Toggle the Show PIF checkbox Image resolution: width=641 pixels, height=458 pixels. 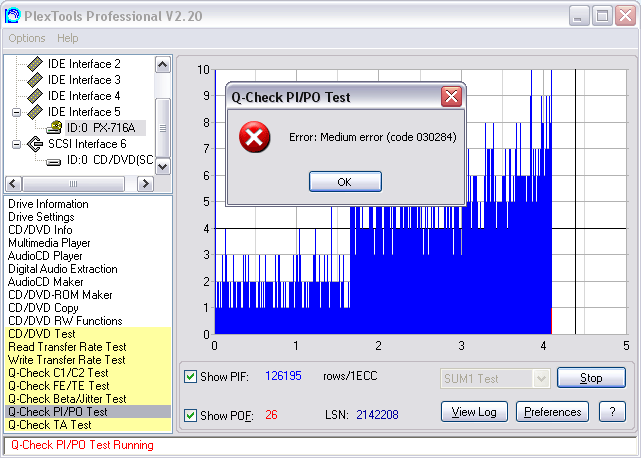click(190, 376)
